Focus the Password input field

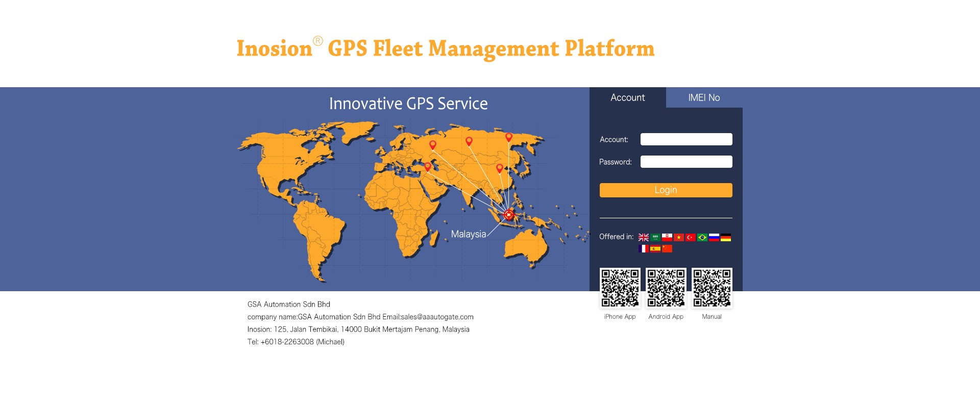[686, 162]
